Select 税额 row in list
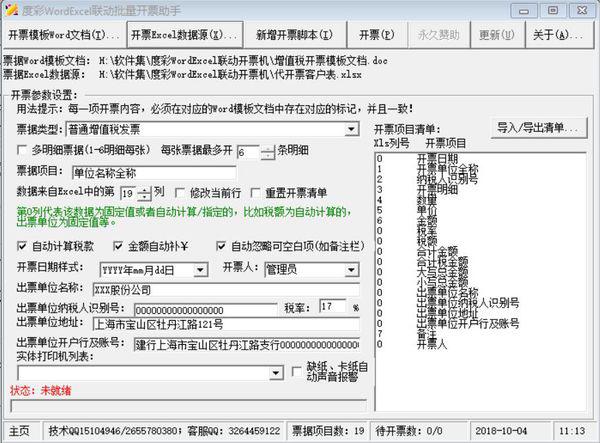 [x=480, y=241]
